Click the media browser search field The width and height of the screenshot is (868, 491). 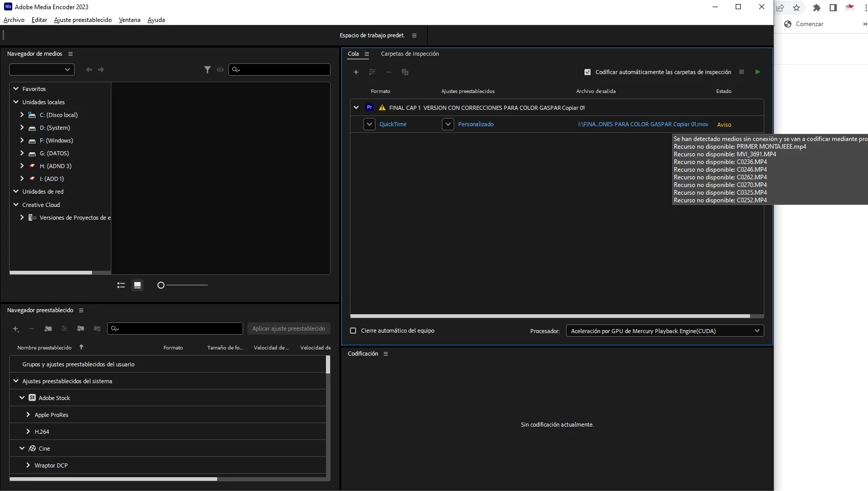tap(279, 69)
